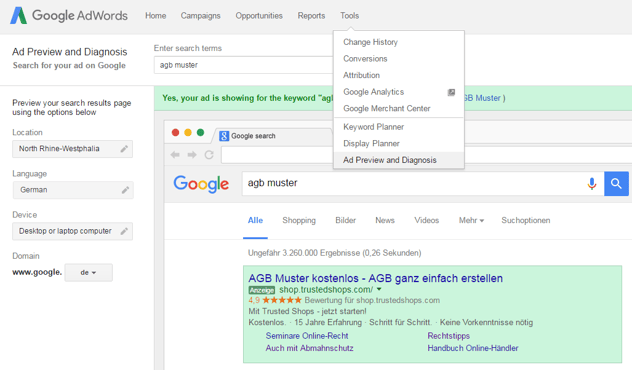Click the Tools menu
The width and height of the screenshot is (632, 370).
[x=349, y=16]
